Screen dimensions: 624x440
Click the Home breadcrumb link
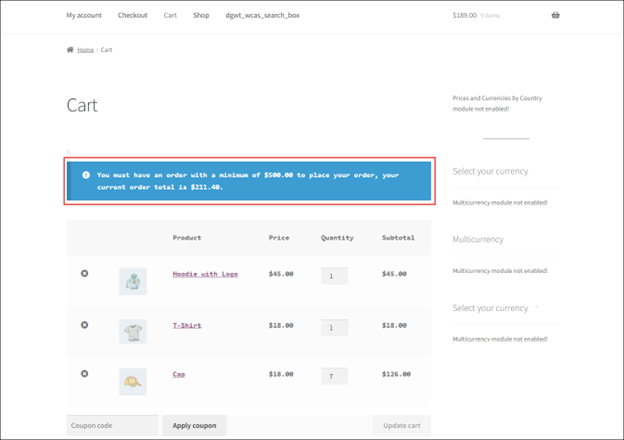(x=86, y=50)
